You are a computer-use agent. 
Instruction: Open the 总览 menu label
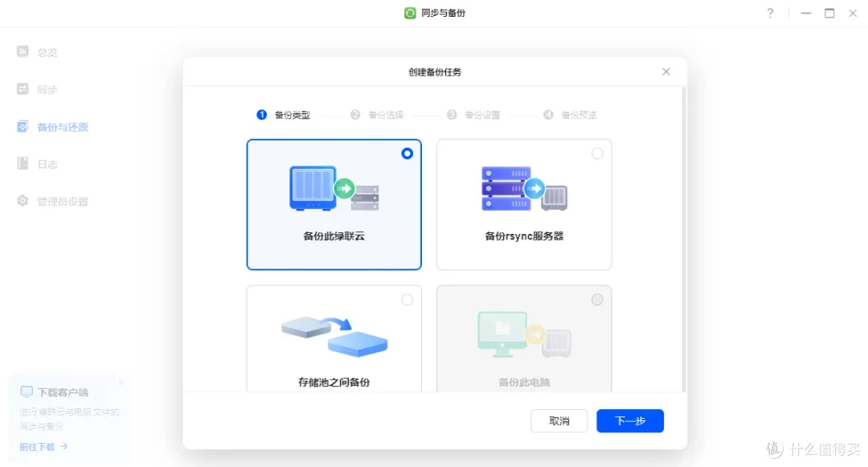47,52
